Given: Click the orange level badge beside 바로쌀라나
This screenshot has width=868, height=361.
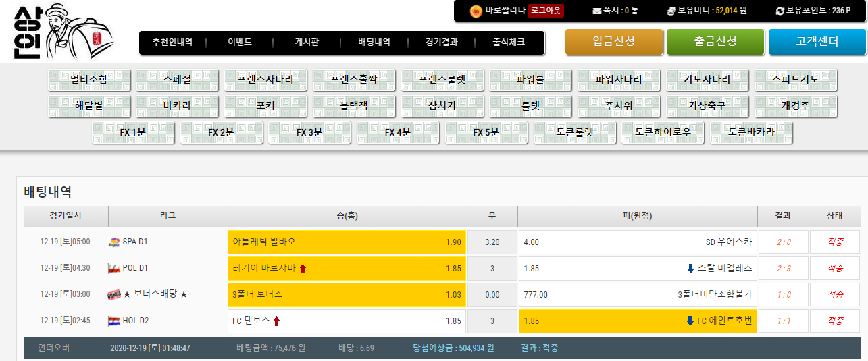Looking at the screenshot, I should coord(476,11).
